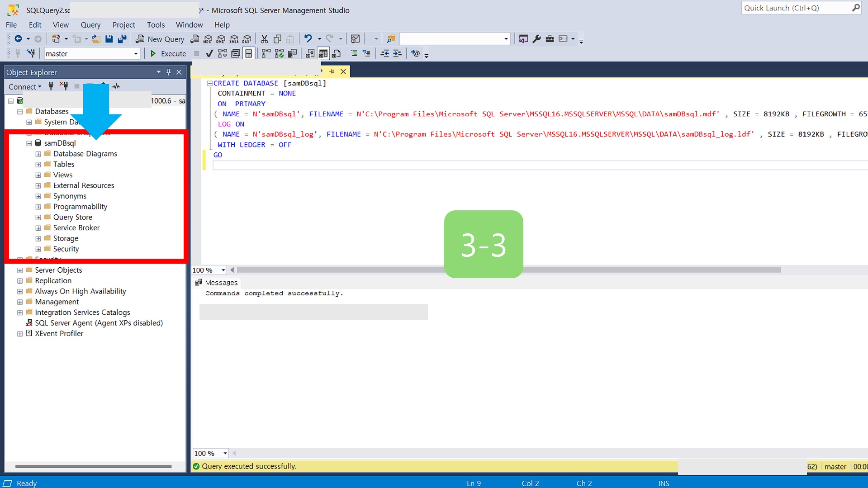Click the DAX query icon
Screen dimensions: 868x488
[x=247, y=39]
